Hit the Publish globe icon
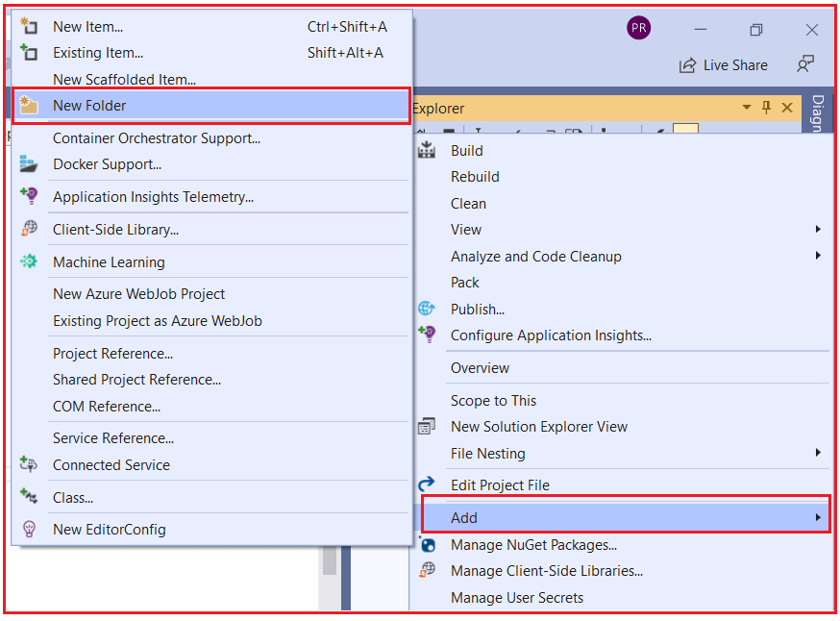 (427, 308)
